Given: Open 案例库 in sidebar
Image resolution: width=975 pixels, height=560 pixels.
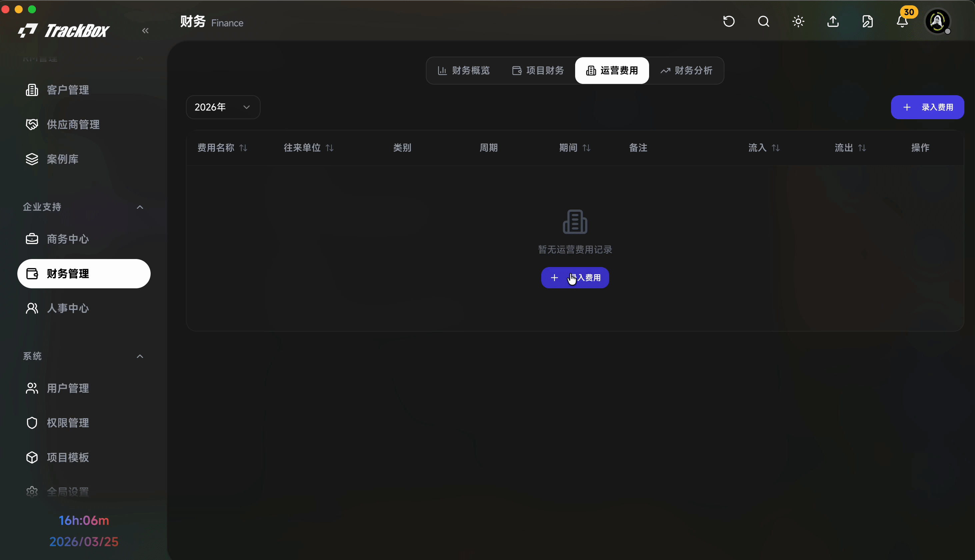Looking at the screenshot, I should tap(84, 159).
